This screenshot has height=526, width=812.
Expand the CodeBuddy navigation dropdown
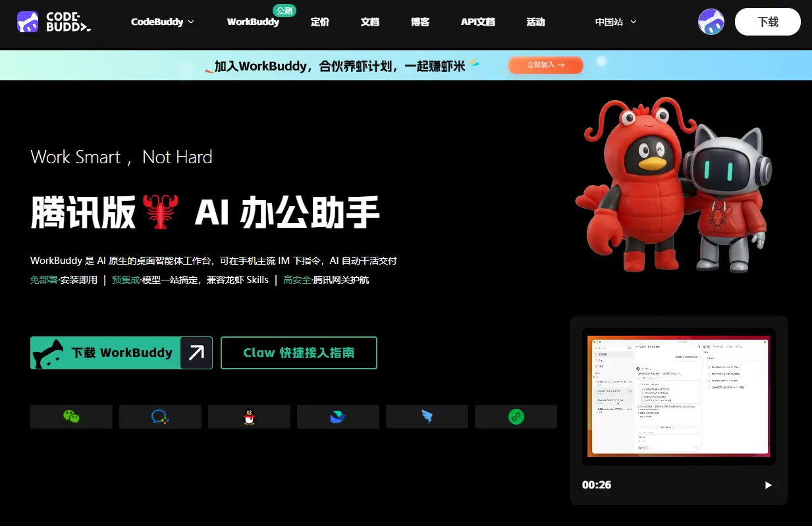(x=162, y=22)
